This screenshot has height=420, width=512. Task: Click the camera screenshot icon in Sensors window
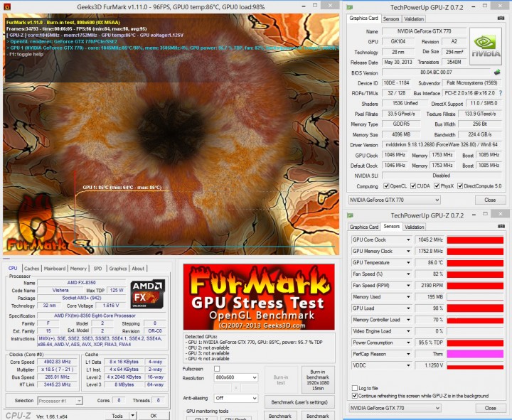(501, 226)
